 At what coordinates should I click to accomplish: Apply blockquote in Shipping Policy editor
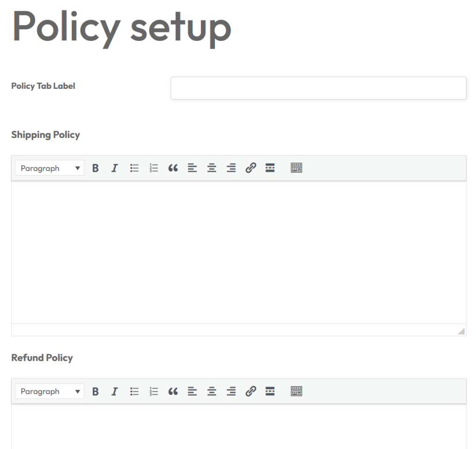tap(173, 168)
